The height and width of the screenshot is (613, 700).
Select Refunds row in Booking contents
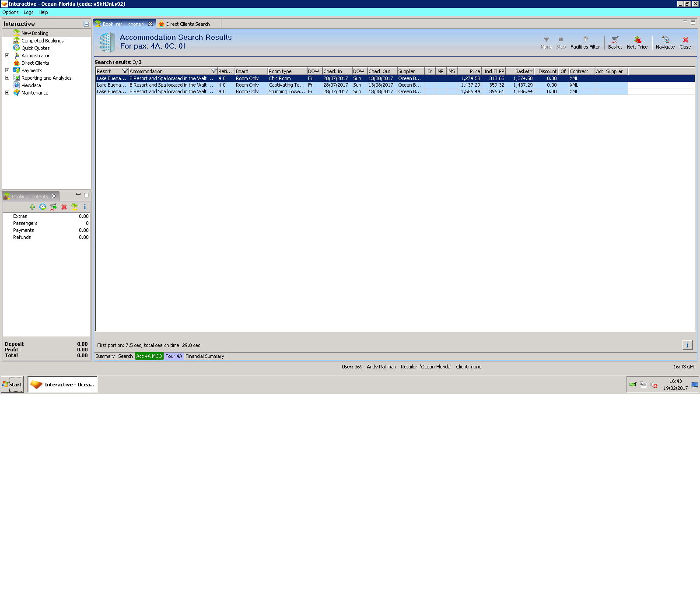[46, 237]
